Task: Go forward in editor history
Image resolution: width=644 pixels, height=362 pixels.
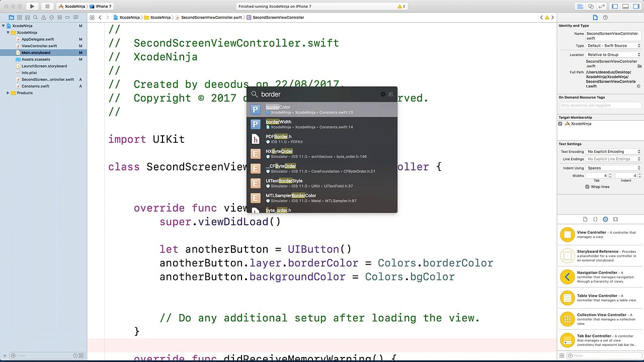Action: pos(108,18)
